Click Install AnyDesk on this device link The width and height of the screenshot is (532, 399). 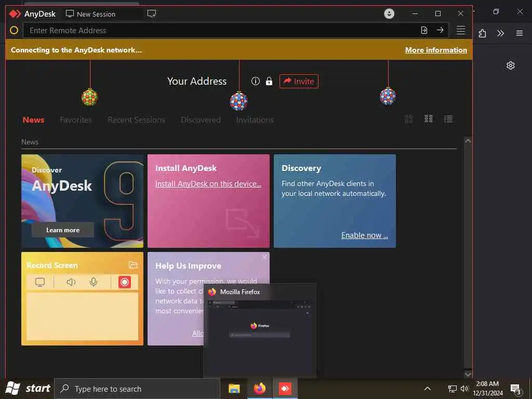click(208, 184)
